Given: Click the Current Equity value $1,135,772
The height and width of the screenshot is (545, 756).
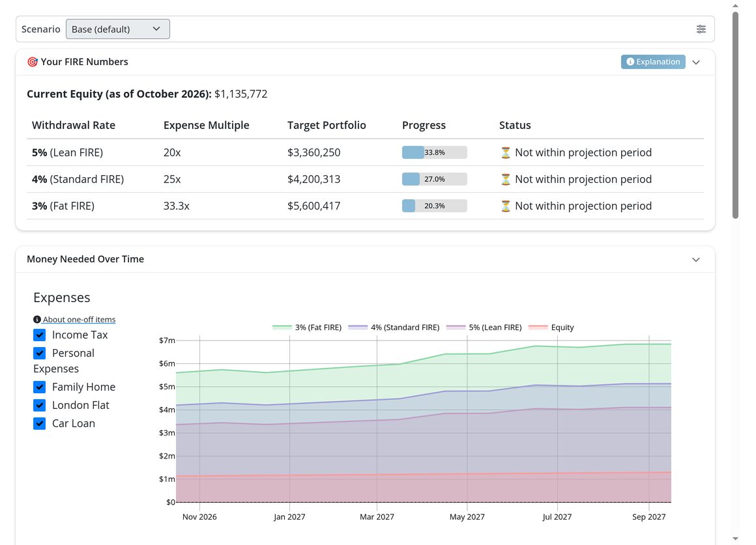Looking at the screenshot, I should (240, 94).
